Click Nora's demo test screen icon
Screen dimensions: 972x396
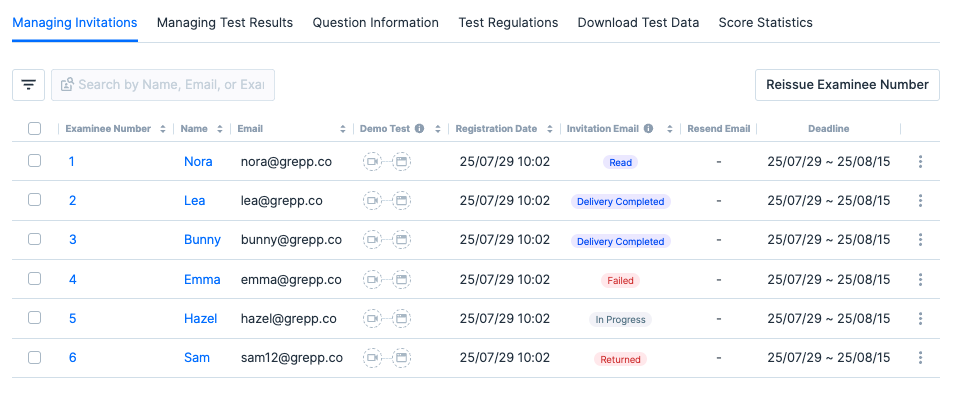402,162
